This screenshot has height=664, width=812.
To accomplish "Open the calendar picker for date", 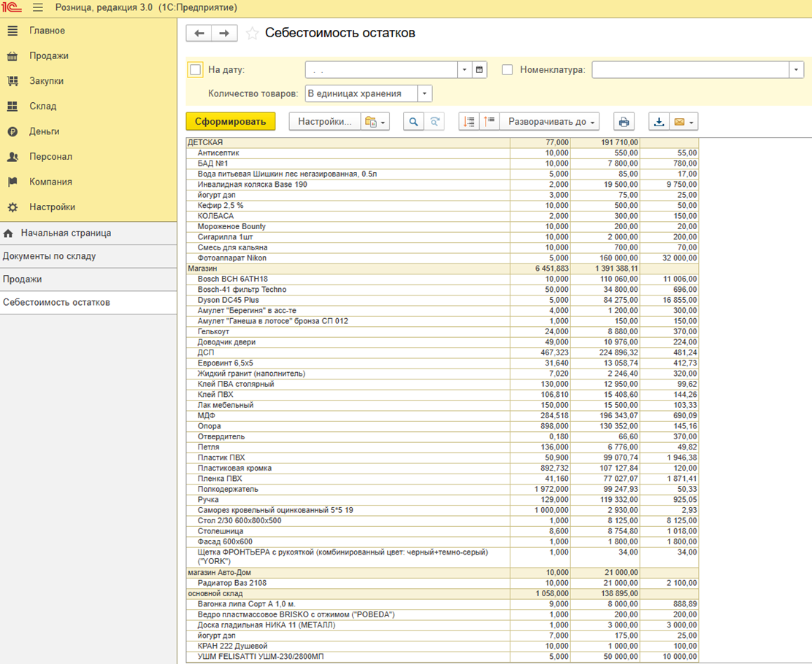I will (x=480, y=70).
